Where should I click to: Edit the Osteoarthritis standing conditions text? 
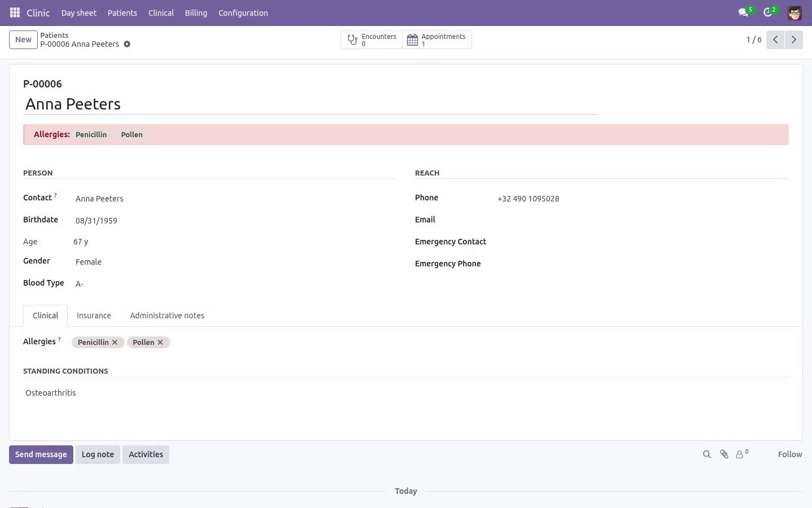[x=406, y=393]
